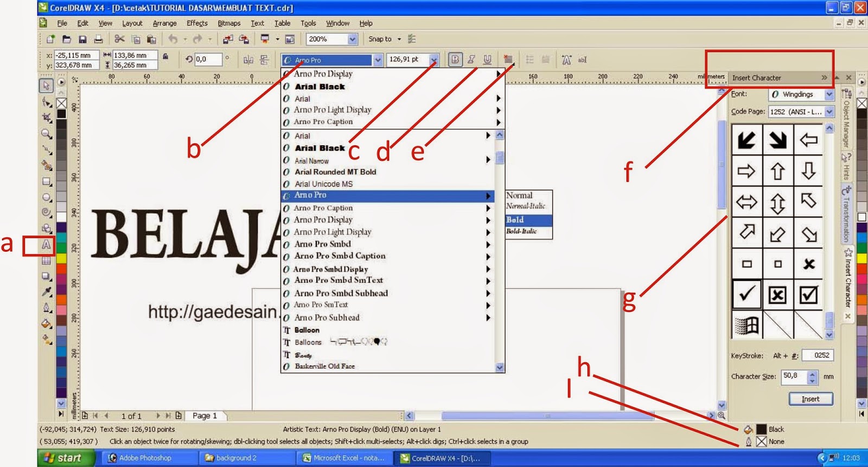Open the font size dropdown arrow
The image size is (868, 467).
point(434,60)
